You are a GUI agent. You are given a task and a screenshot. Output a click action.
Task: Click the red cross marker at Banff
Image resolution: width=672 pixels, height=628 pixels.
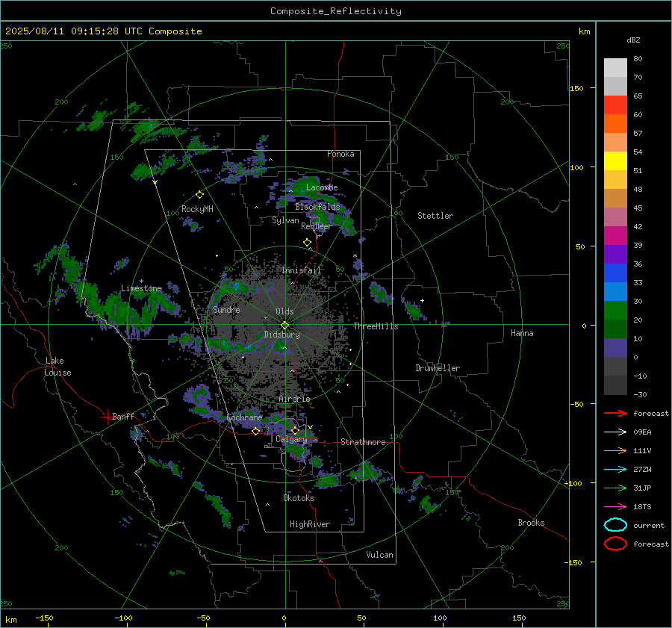pyautogui.click(x=107, y=417)
